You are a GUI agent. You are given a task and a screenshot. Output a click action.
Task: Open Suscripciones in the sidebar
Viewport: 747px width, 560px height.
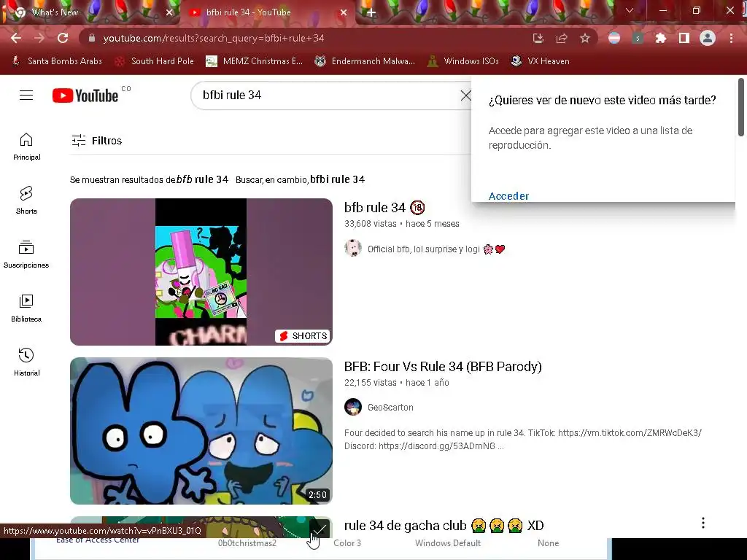[27, 254]
